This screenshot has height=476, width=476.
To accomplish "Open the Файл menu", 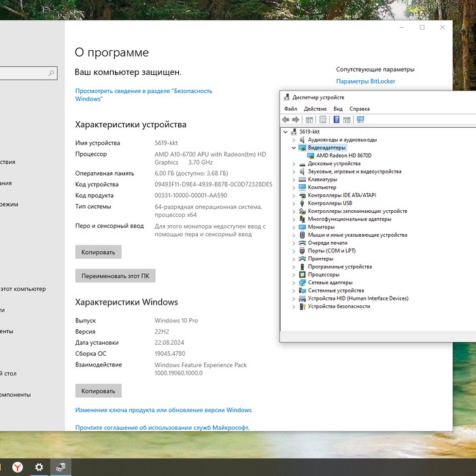I will click(x=290, y=109).
